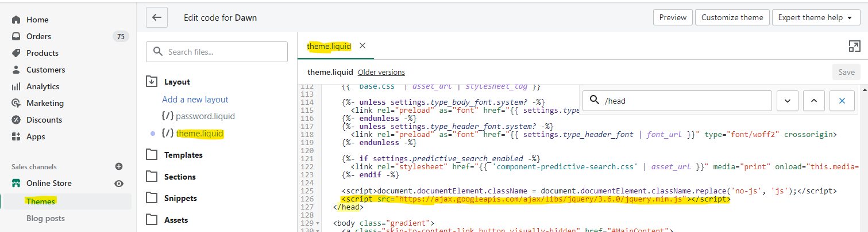Click the magnifier icon in editor search
868x232 pixels.
click(x=595, y=101)
